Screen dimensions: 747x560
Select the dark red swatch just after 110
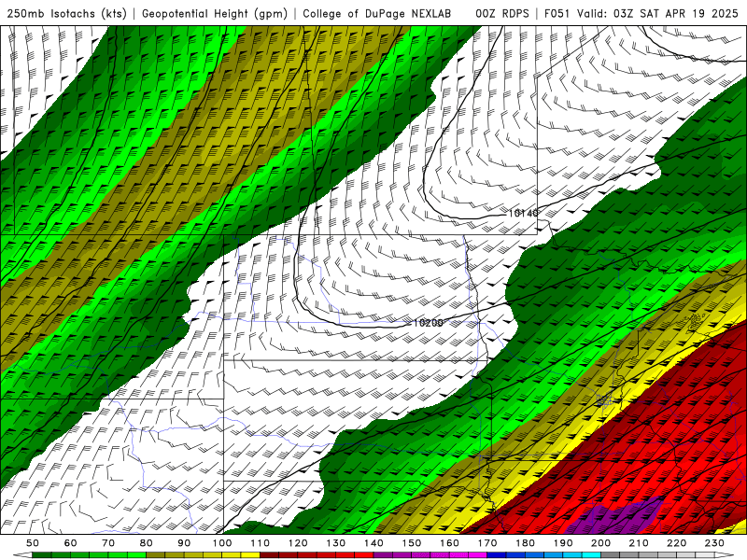(270, 555)
